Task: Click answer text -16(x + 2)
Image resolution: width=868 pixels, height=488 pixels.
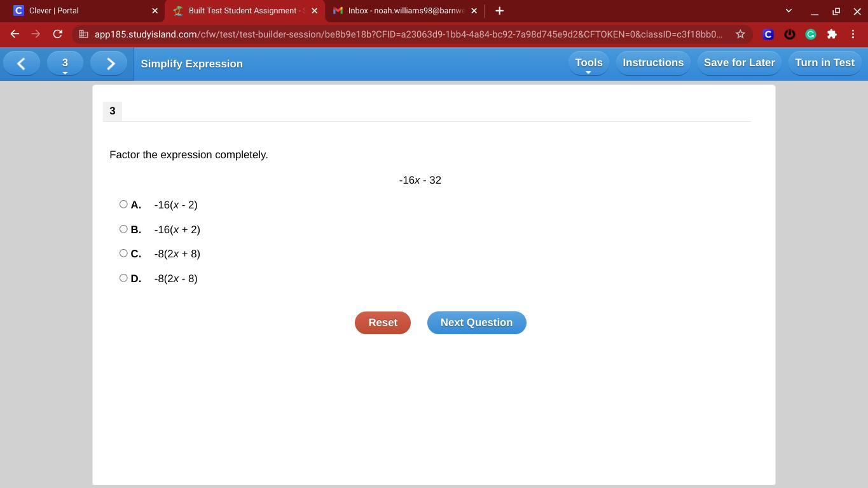Action: point(177,229)
